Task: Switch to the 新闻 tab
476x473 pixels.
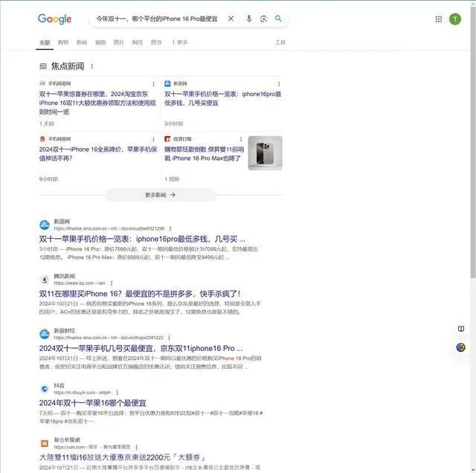Action: 82,42
